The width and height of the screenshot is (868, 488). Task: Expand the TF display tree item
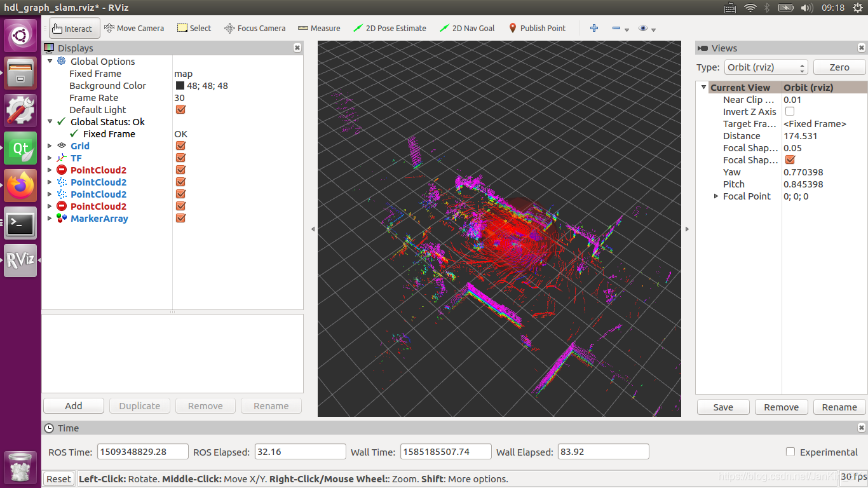[50, 158]
